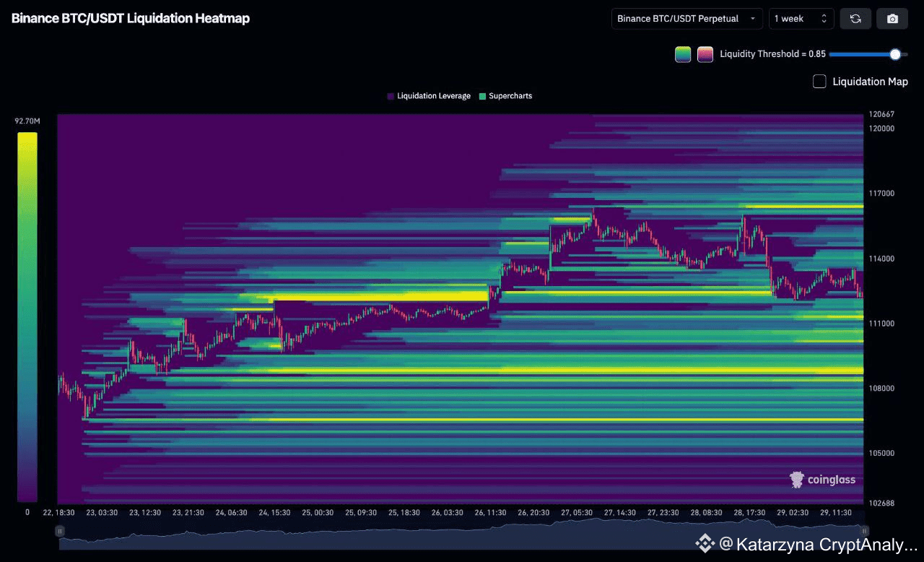Select the green-yellow color scheme swatch
Screen dimensions: 924x562
point(683,54)
